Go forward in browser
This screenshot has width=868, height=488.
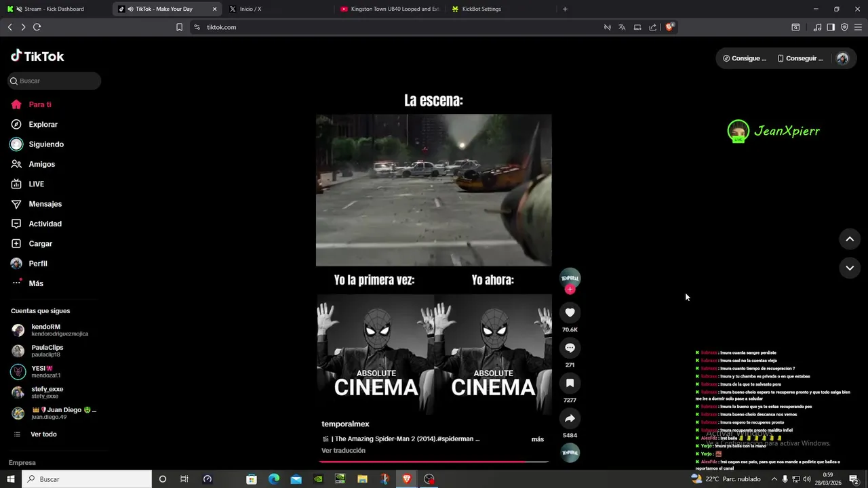[x=23, y=27]
